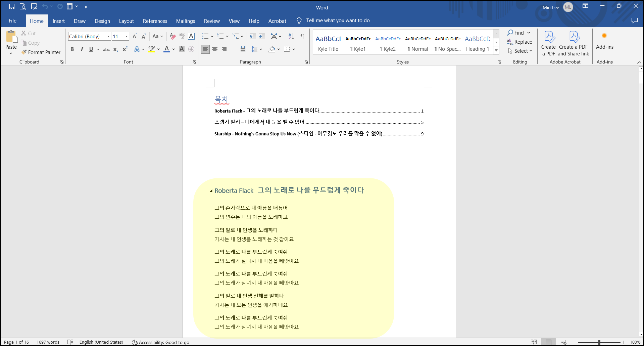Collapse the Roberta Flack heading triangle

(211, 191)
